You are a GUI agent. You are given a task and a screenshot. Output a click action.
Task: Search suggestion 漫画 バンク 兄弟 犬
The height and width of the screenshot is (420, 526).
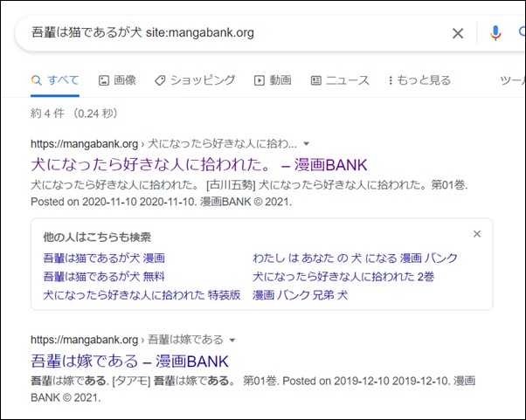301,295
